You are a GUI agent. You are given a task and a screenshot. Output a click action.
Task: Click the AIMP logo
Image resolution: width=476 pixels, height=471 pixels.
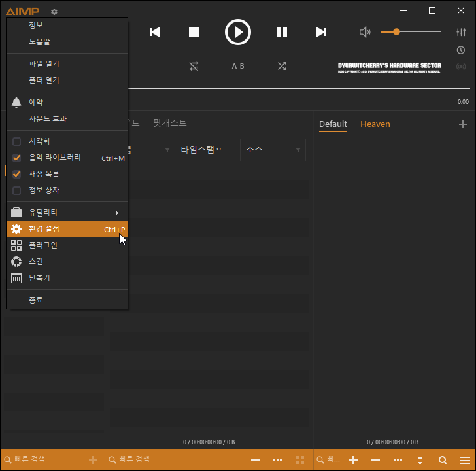tap(22, 12)
